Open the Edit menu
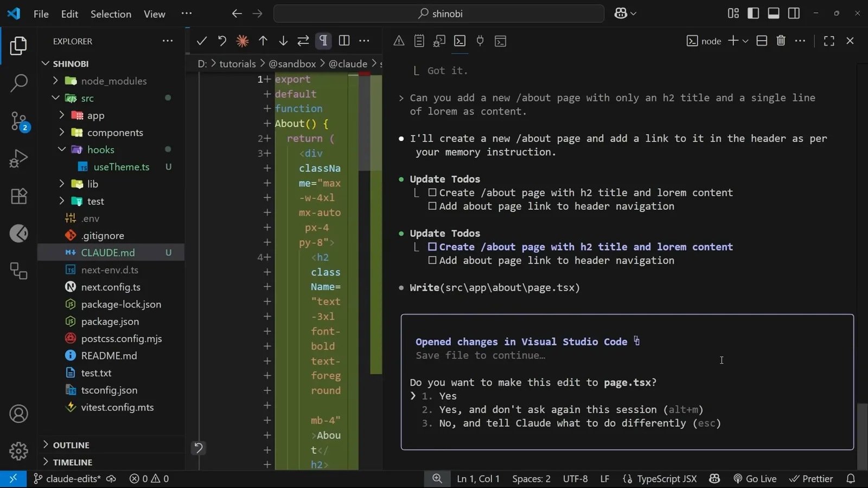Viewport: 868px width, 488px height. 69,14
